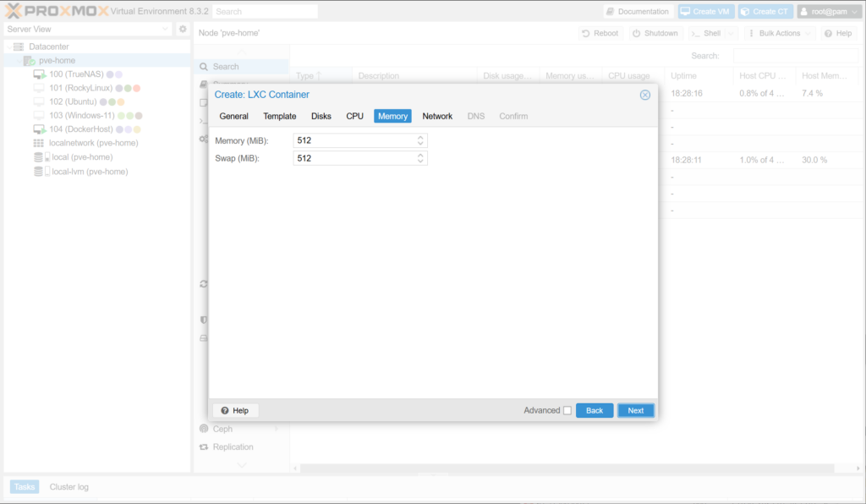Viewport: 866px width, 504px height.
Task: Switch to the Network tab
Action: coord(437,116)
